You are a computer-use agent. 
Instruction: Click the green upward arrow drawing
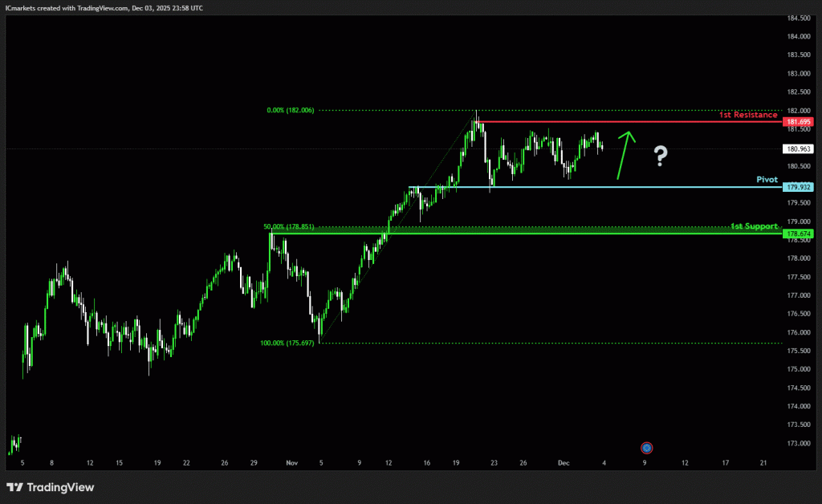625,155
